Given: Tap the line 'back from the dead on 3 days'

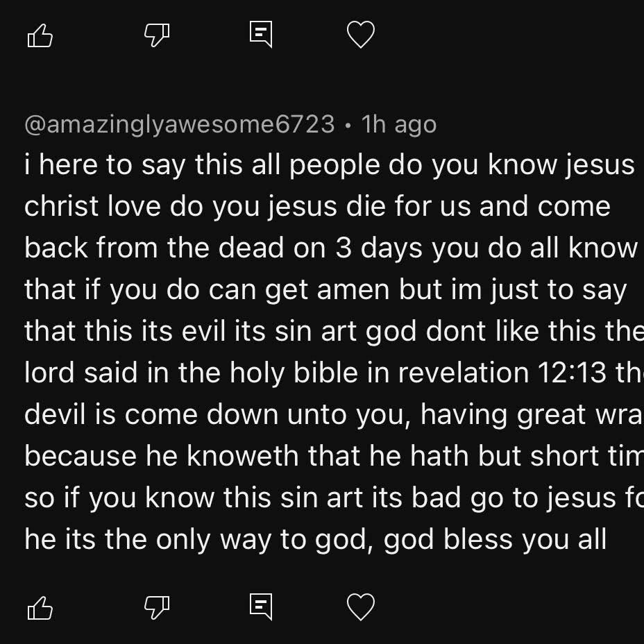Looking at the screenshot, I should tap(331, 248).
